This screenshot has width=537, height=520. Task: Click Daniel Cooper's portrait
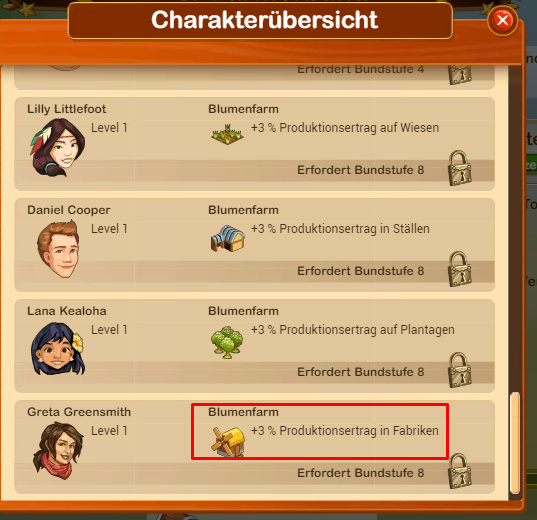(x=59, y=249)
